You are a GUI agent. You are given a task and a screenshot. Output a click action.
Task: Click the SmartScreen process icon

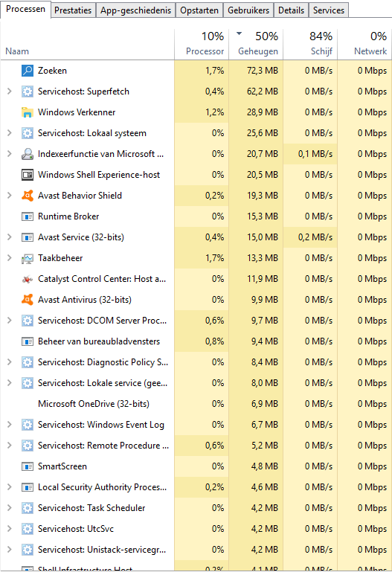pyautogui.click(x=28, y=466)
